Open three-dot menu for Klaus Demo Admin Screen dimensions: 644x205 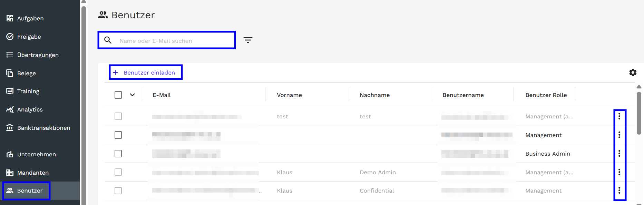point(619,172)
